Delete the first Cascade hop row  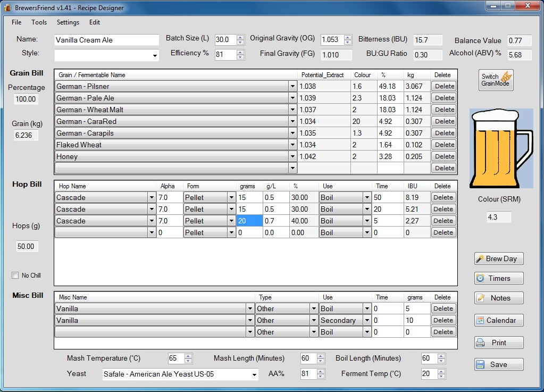coord(444,197)
